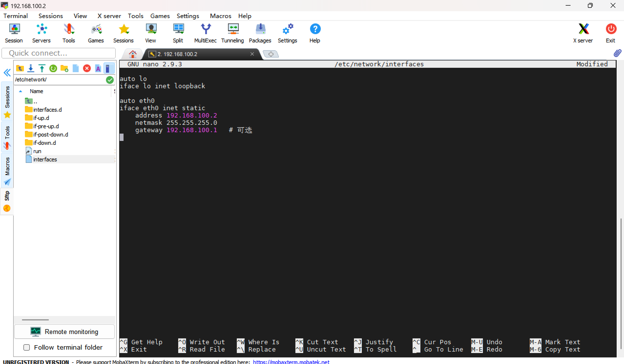Open the interfaces.d folder

point(47,109)
